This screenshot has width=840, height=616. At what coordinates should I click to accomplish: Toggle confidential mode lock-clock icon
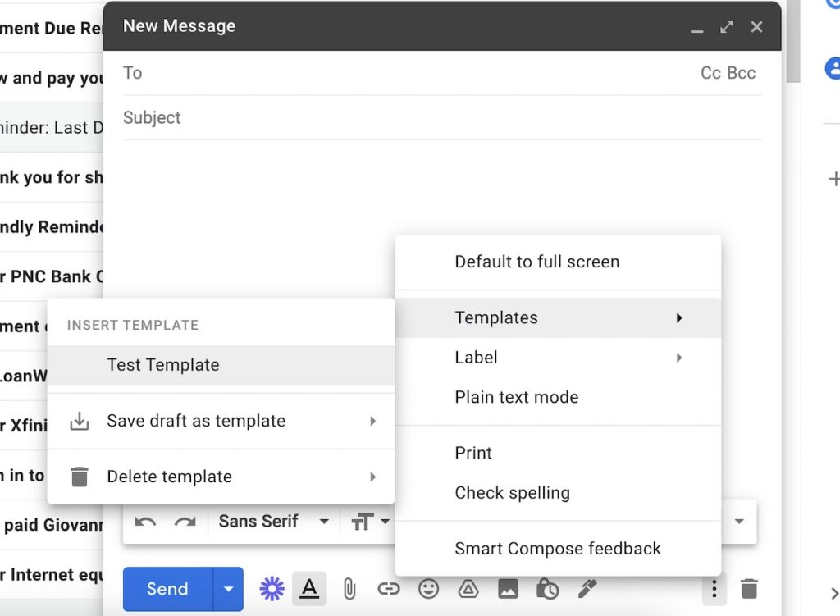(x=547, y=589)
